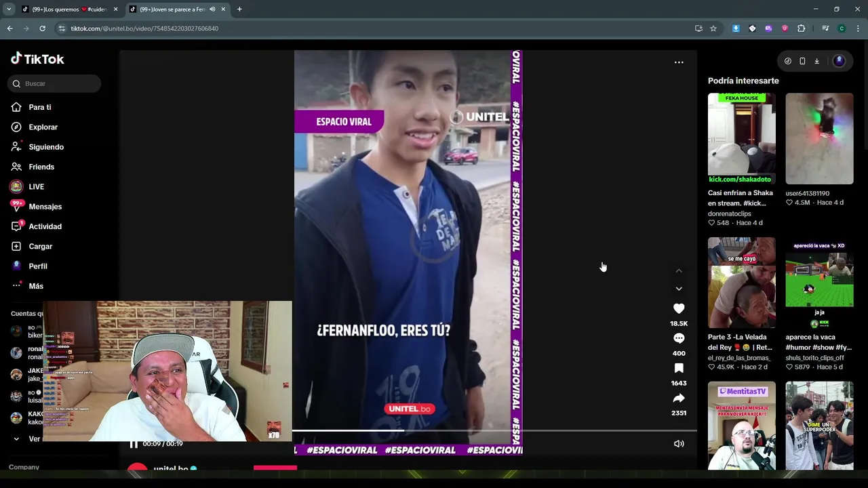Open donrenatoclips profile link
This screenshot has height=488, width=868.
730,213
